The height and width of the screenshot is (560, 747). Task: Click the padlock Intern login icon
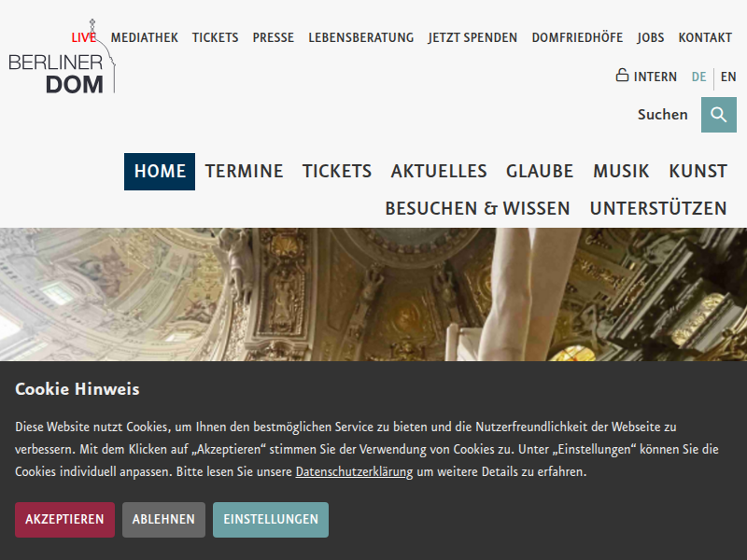[x=622, y=76]
